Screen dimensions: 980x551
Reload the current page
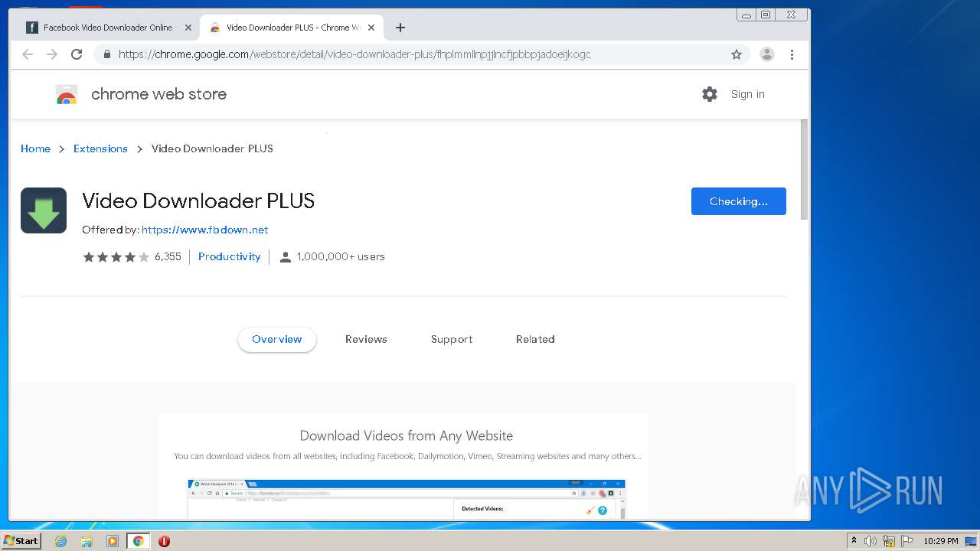click(x=77, y=54)
